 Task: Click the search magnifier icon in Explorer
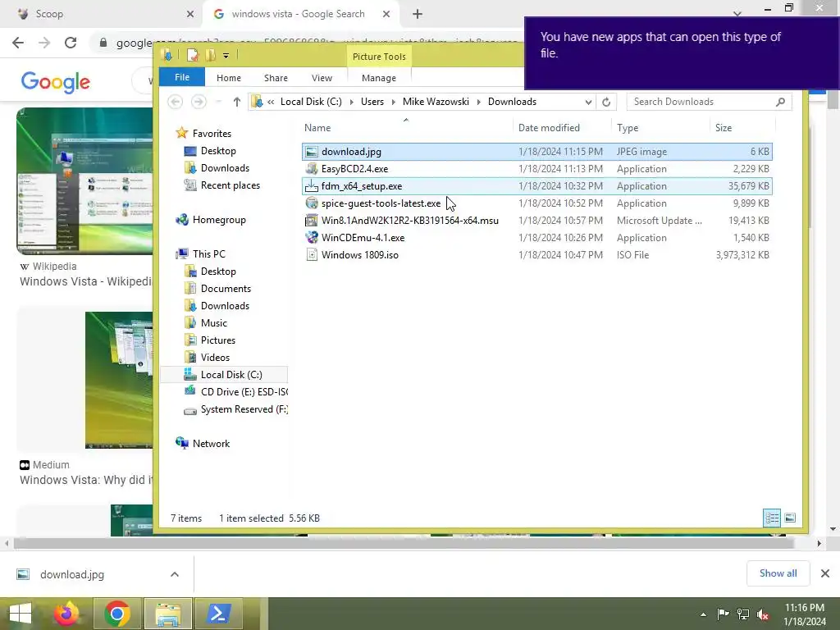(781, 102)
